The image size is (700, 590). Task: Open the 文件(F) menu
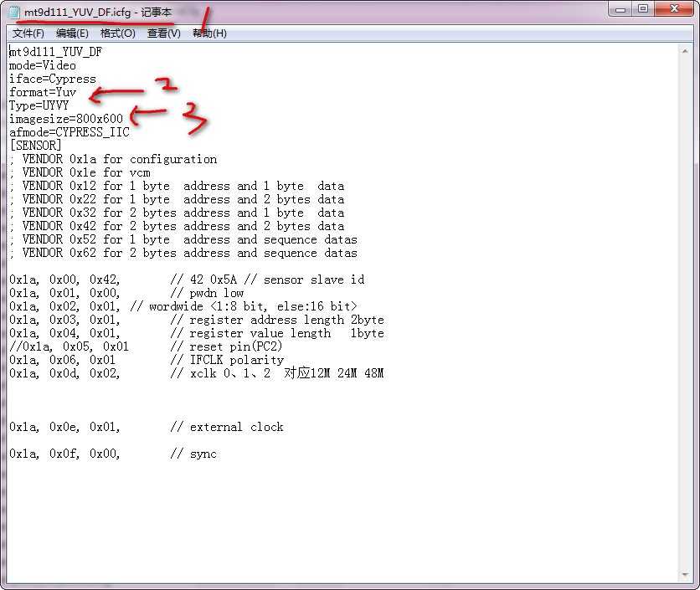pos(28,33)
